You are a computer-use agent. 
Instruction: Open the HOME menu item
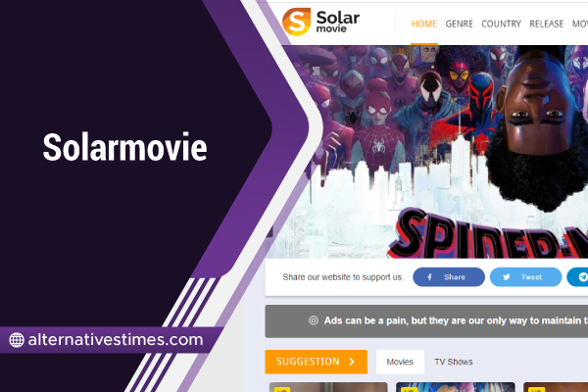pyautogui.click(x=424, y=24)
